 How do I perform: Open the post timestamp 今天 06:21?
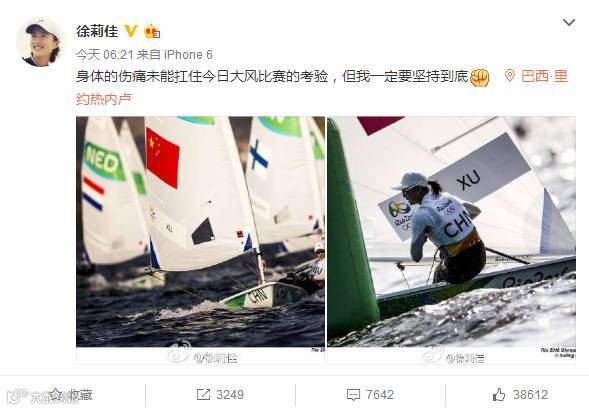click(x=105, y=55)
